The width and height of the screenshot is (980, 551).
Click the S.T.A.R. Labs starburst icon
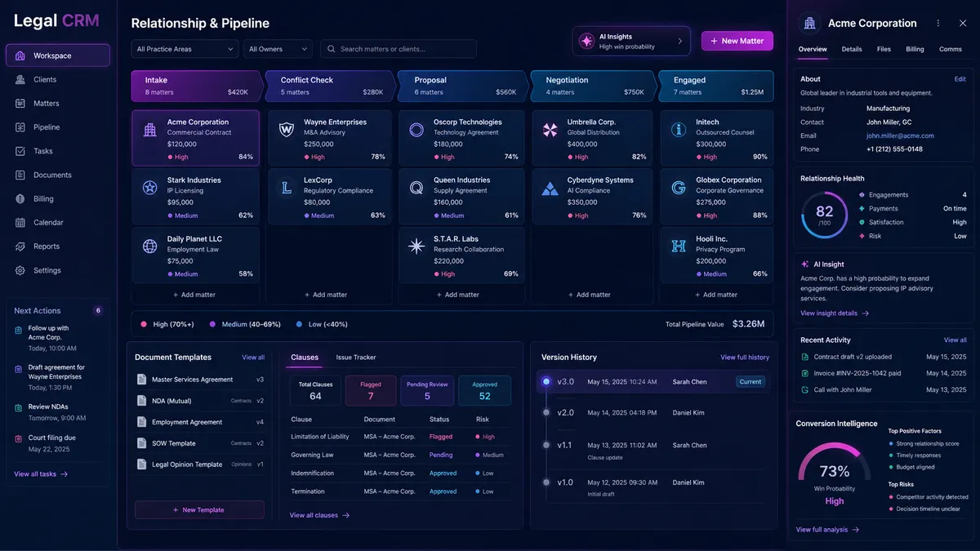(416, 246)
